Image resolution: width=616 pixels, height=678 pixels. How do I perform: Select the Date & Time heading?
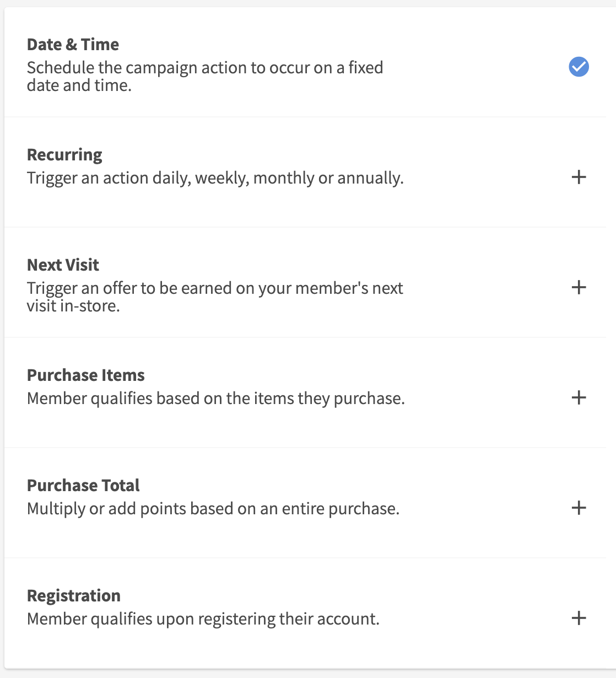pyautogui.click(x=73, y=44)
